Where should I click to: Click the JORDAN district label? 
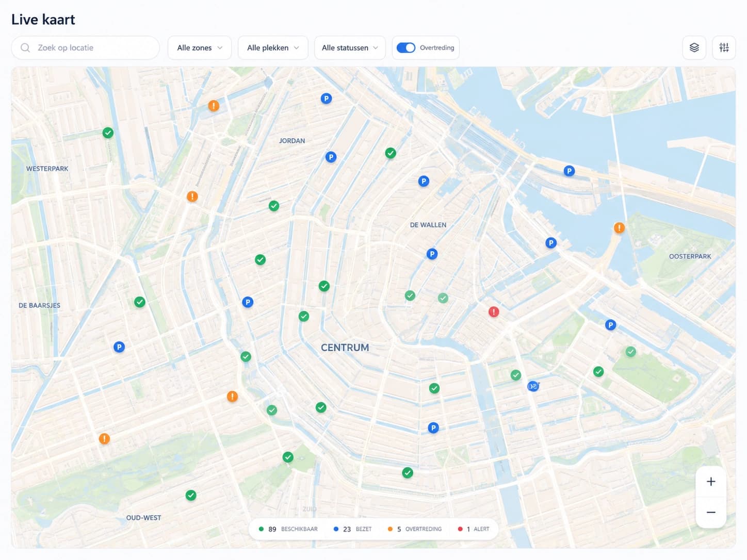[292, 141]
